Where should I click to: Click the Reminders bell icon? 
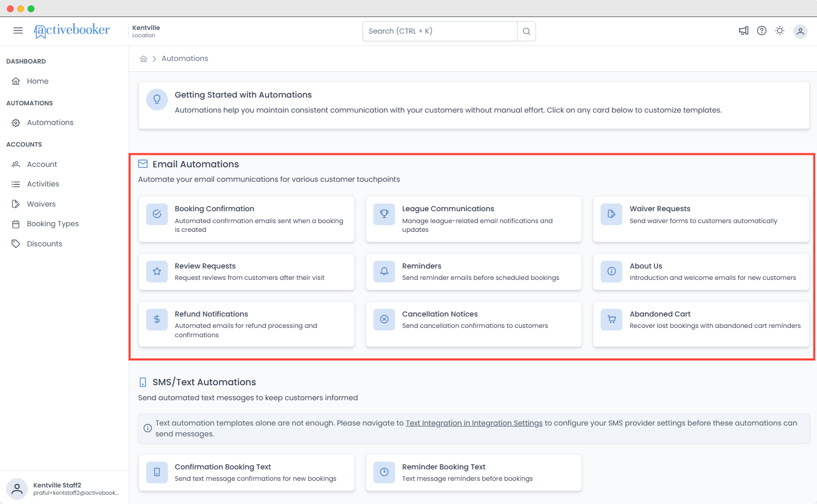click(384, 271)
